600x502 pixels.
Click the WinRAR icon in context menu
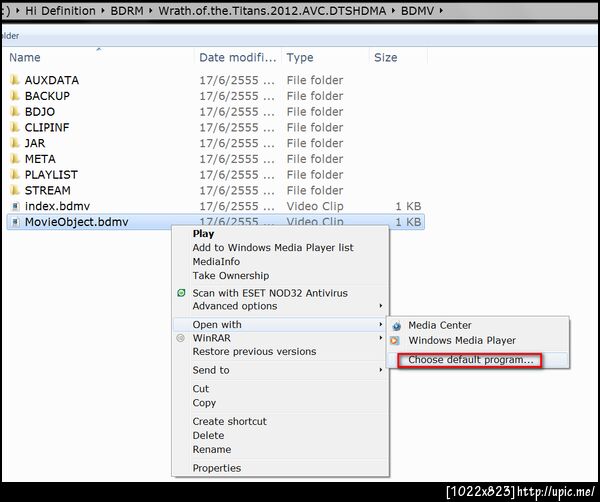click(x=181, y=338)
